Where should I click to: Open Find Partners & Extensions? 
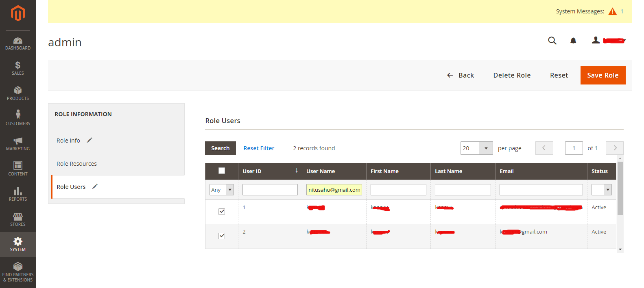pyautogui.click(x=18, y=272)
